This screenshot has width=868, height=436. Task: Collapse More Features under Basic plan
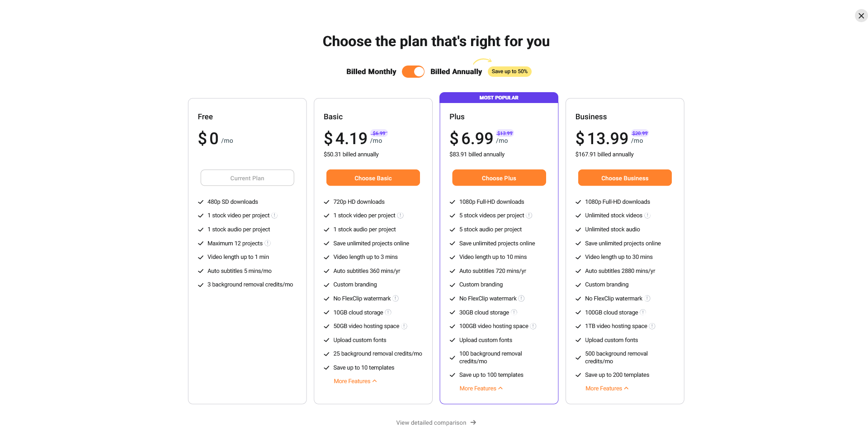[x=355, y=381]
